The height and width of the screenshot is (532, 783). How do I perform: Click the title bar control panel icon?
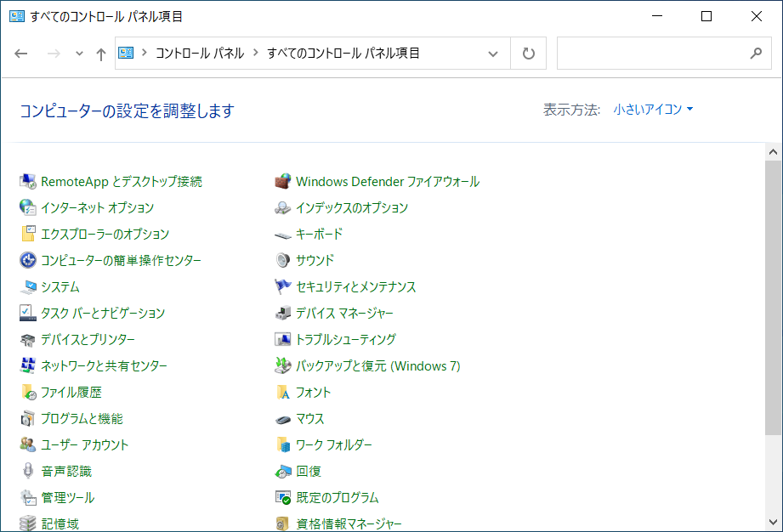[17, 16]
